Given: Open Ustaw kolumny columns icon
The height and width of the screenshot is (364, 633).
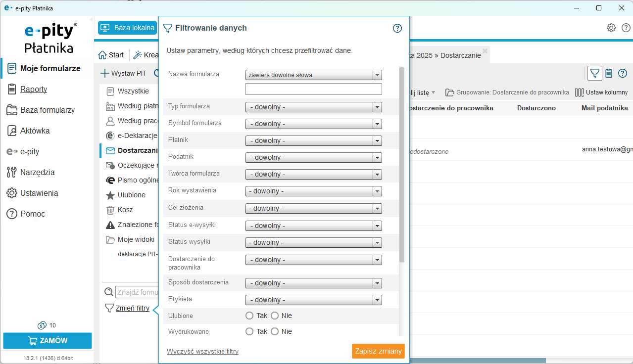Looking at the screenshot, I should [x=579, y=92].
